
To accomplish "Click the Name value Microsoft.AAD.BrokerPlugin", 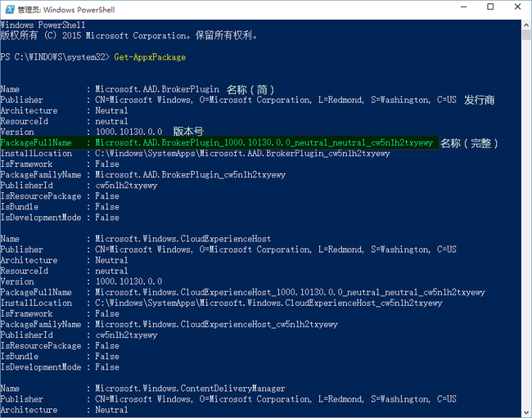I will 157,89.
